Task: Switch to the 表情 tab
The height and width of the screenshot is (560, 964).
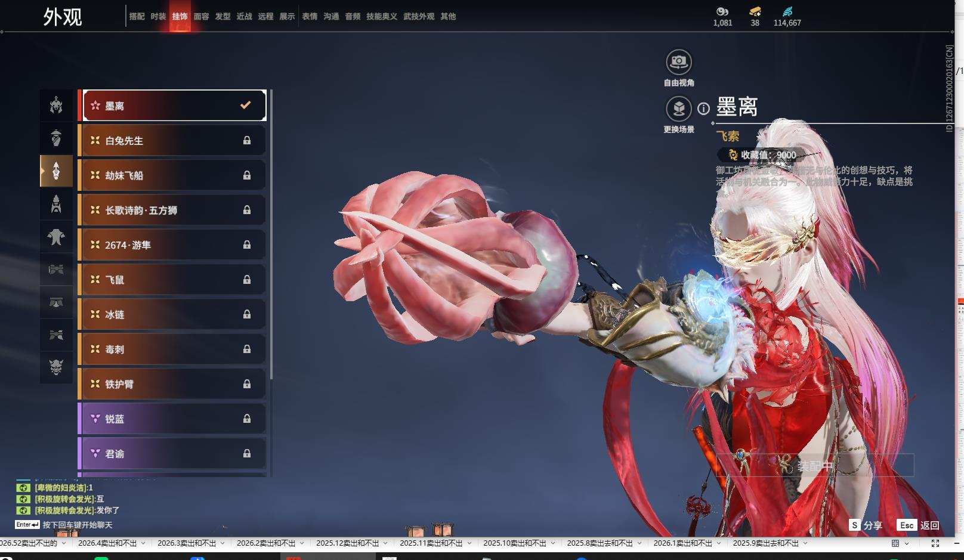Action: (x=310, y=17)
